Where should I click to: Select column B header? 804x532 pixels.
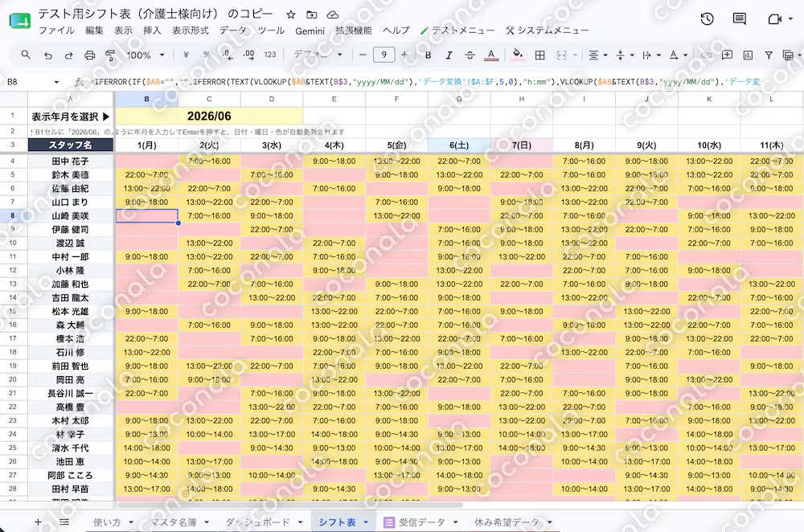click(x=146, y=99)
